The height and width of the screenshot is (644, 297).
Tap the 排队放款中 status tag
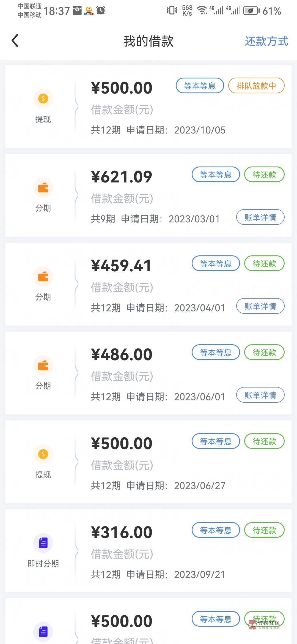pos(256,86)
